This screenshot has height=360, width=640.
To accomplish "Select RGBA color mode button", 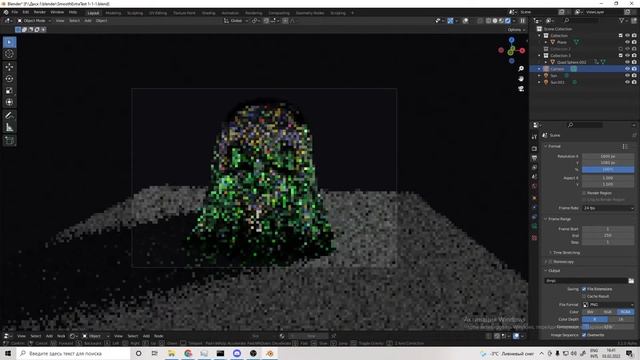I will (626, 312).
